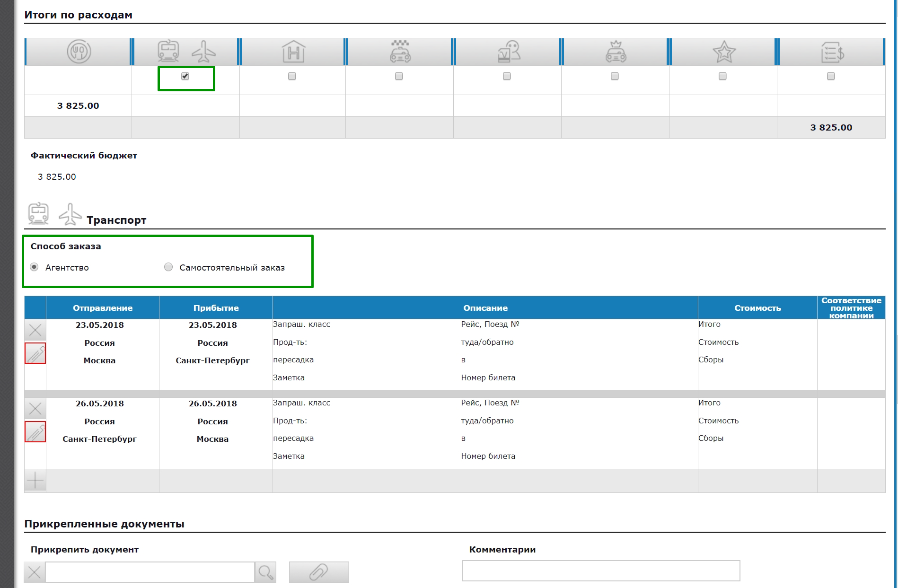Browse for document using magnifier icon
898x588 pixels.
(x=265, y=572)
